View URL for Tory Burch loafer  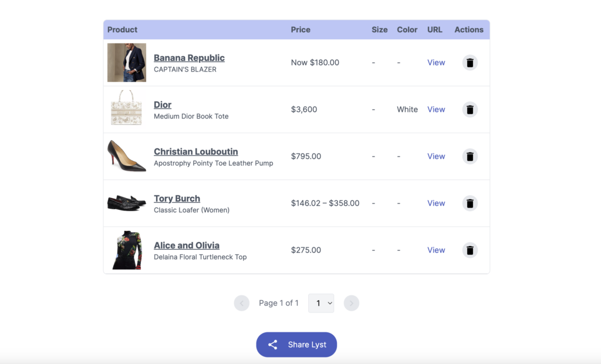pyautogui.click(x=436, y=203)
